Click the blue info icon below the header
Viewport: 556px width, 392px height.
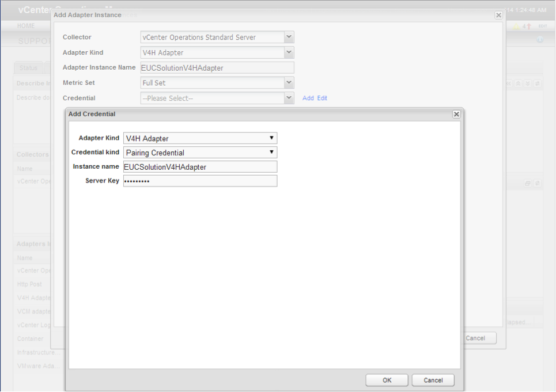(x=540, y=39)
